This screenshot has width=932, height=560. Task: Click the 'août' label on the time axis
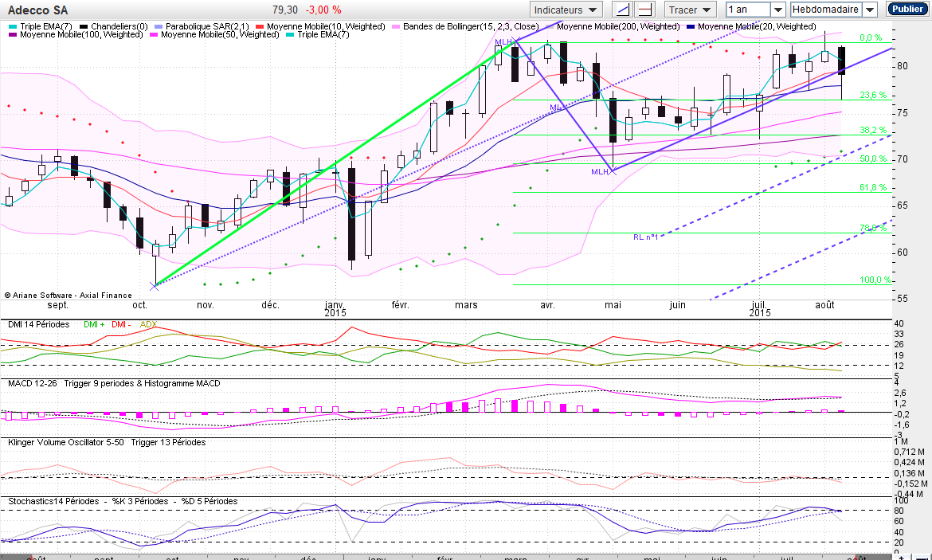824,305
